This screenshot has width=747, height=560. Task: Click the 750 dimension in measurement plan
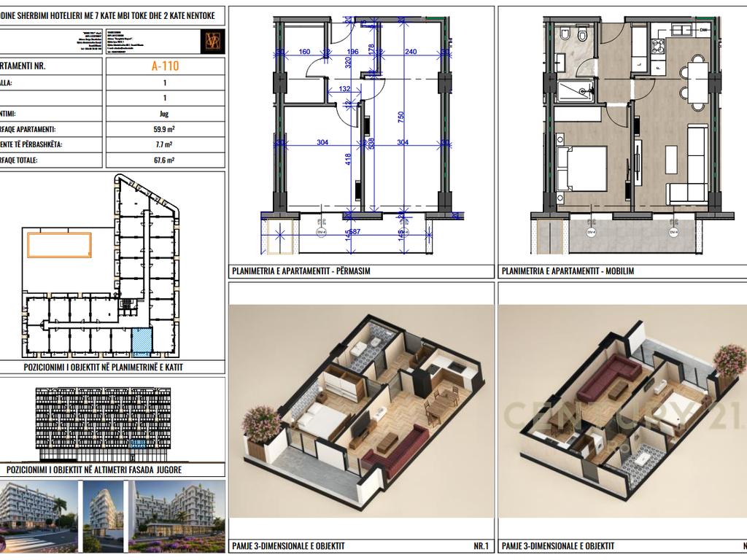point(400,116)
